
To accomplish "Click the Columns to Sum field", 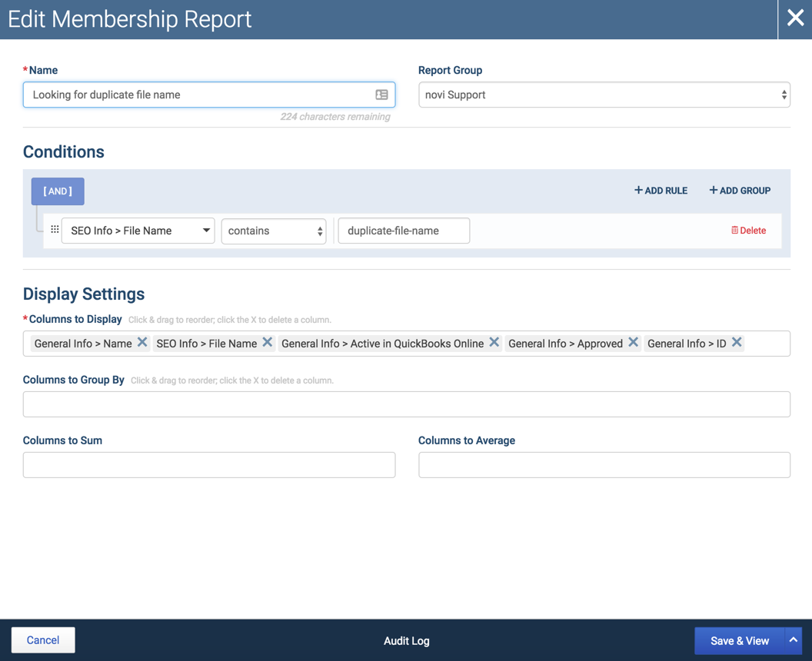I will pos(209,465).
